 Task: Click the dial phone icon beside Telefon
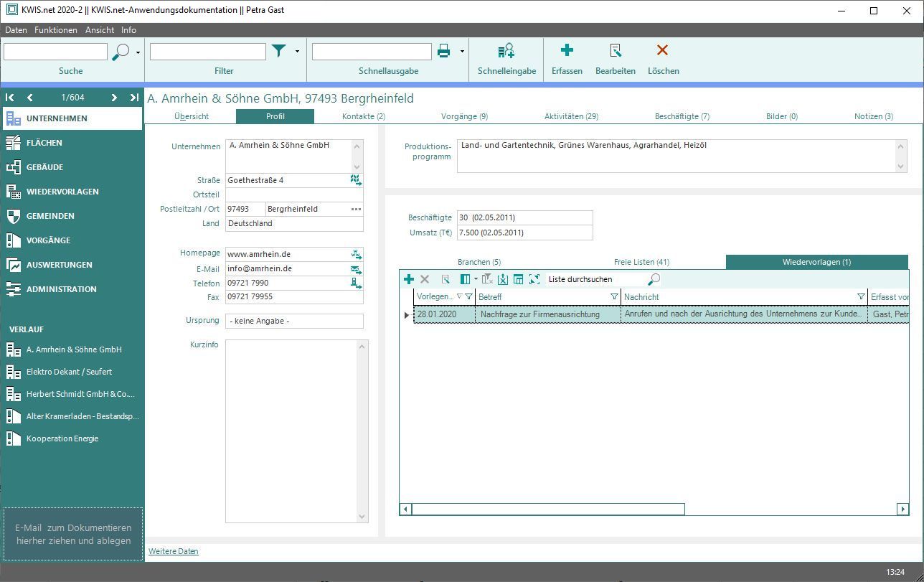356,283
